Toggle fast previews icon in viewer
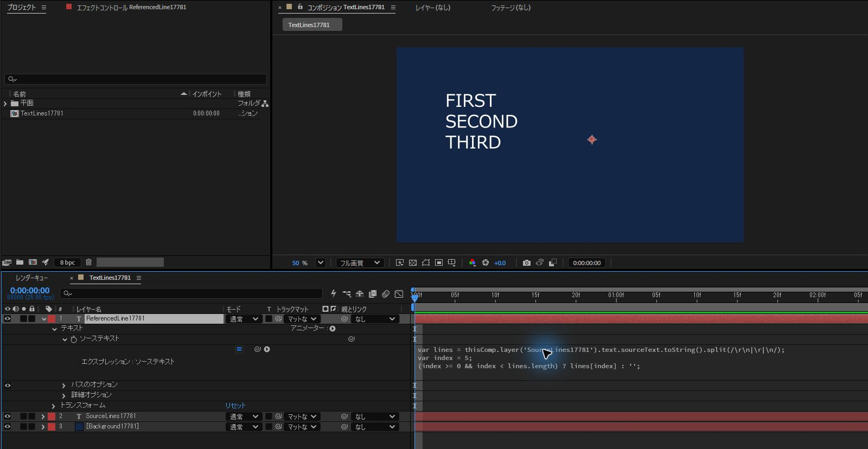The width and height of the screenshot is (868, 449). (x=400, y=263)
